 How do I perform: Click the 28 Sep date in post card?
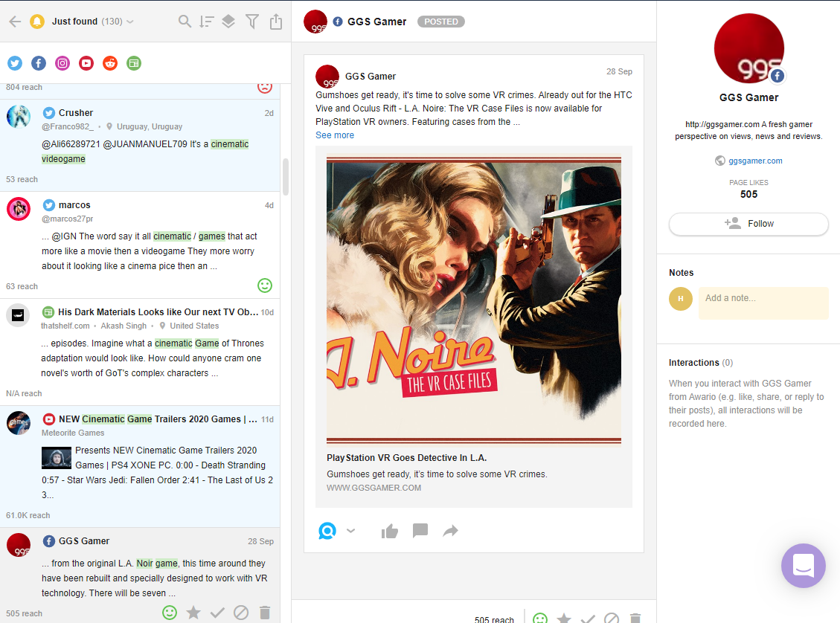pos(619,71)
